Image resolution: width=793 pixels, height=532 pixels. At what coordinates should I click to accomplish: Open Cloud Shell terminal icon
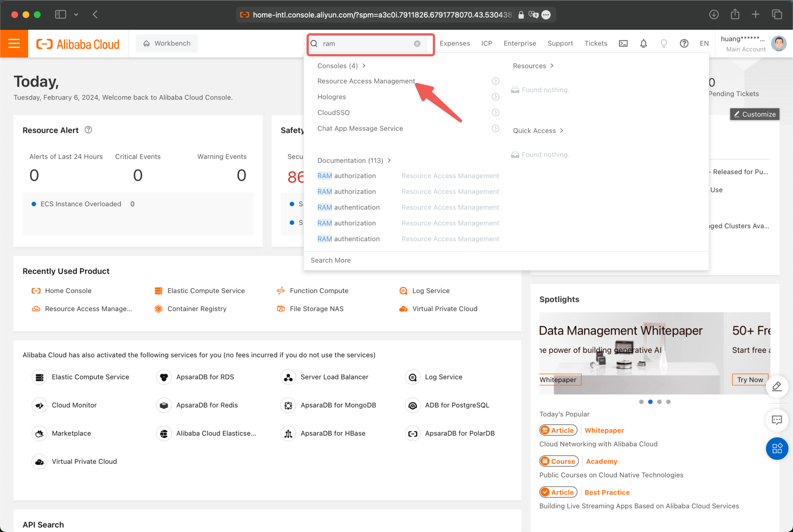(x=623, y=43)
